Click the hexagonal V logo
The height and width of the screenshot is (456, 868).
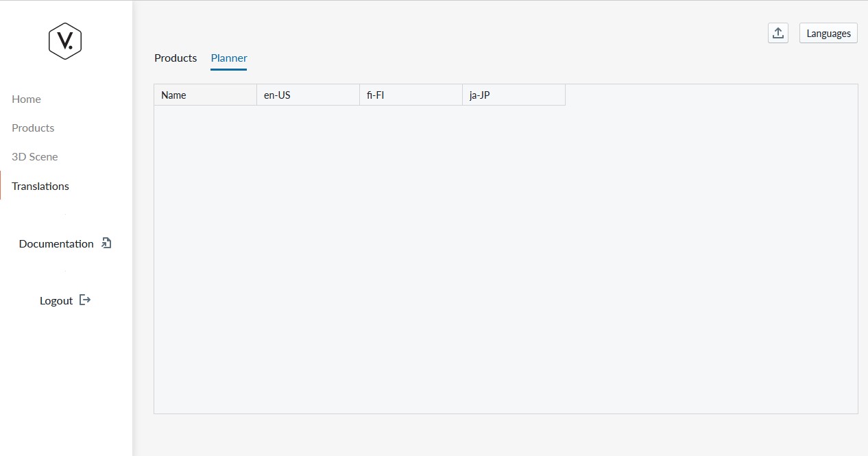point(65,41)
